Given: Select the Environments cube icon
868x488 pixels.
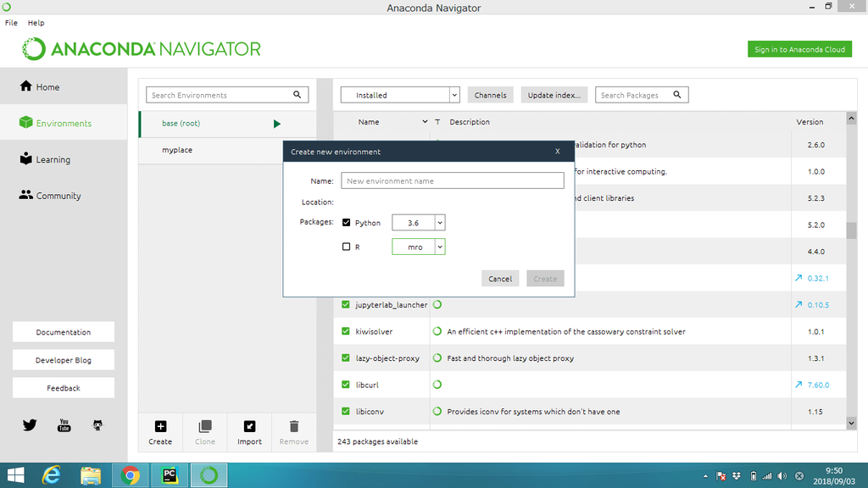Looking at the screenshot, I should point(25,122).
